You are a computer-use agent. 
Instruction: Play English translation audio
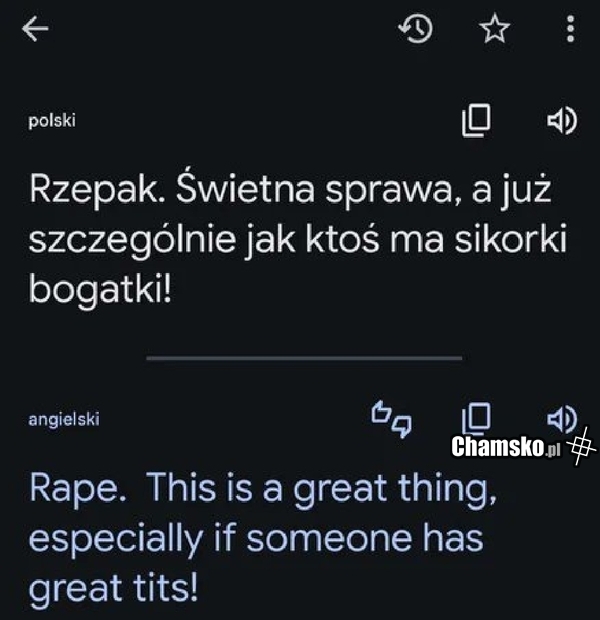[x=562, y=419]
